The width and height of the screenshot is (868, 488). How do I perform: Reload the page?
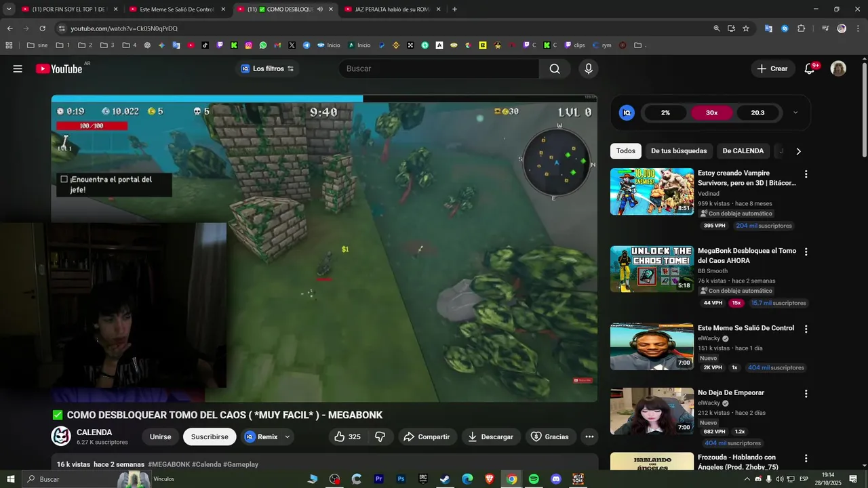[x=42, y=28]
